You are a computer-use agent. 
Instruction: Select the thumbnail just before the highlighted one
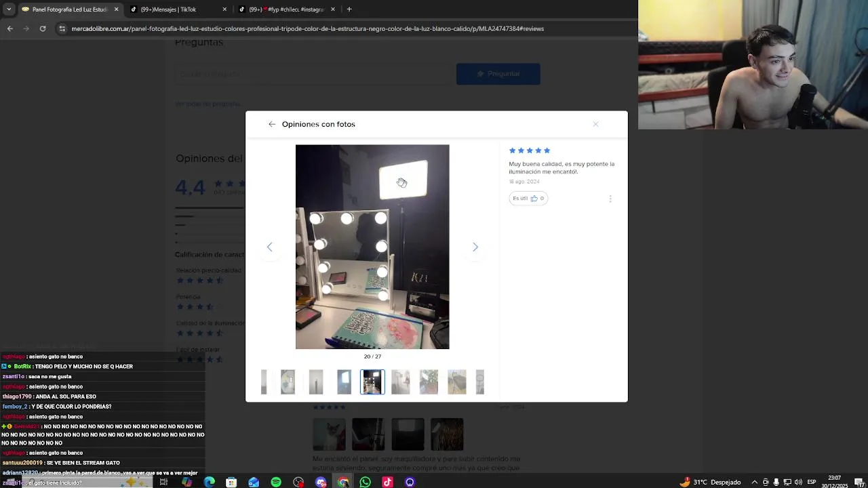pos(344,382)
